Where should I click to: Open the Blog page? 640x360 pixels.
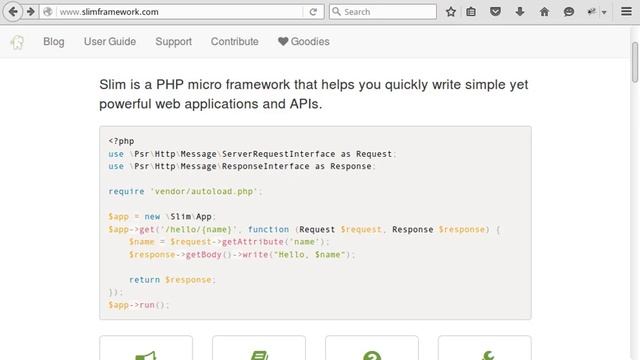coord(54,42)
